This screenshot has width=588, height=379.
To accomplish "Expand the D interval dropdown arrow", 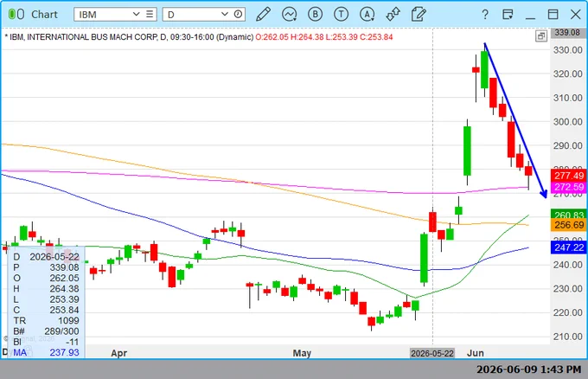I will tap(225, 14).
